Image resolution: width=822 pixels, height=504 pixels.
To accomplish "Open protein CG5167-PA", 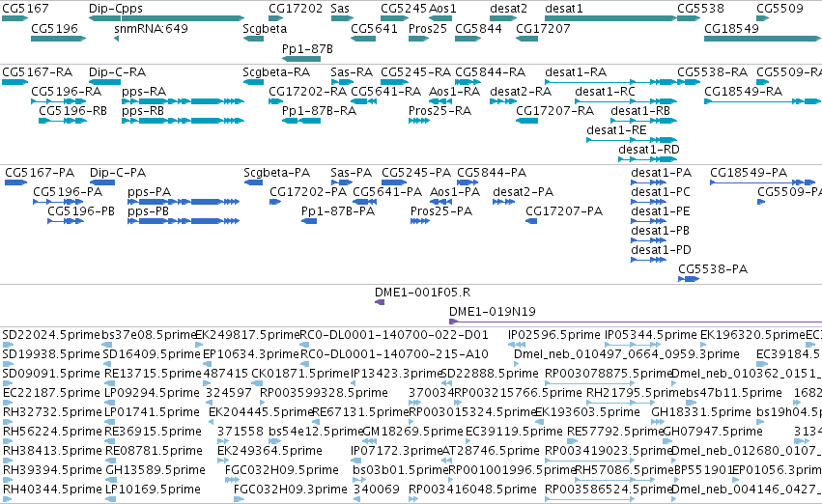I will click(x=40, y=173).
